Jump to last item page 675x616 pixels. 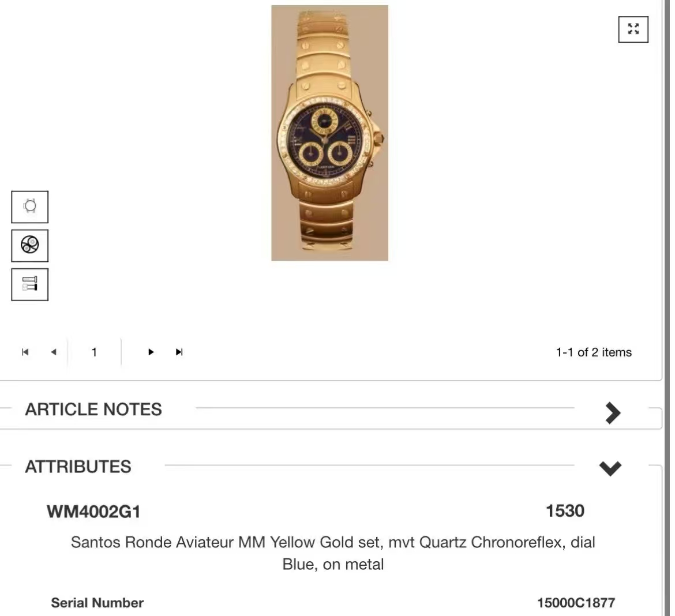point(179,352)
